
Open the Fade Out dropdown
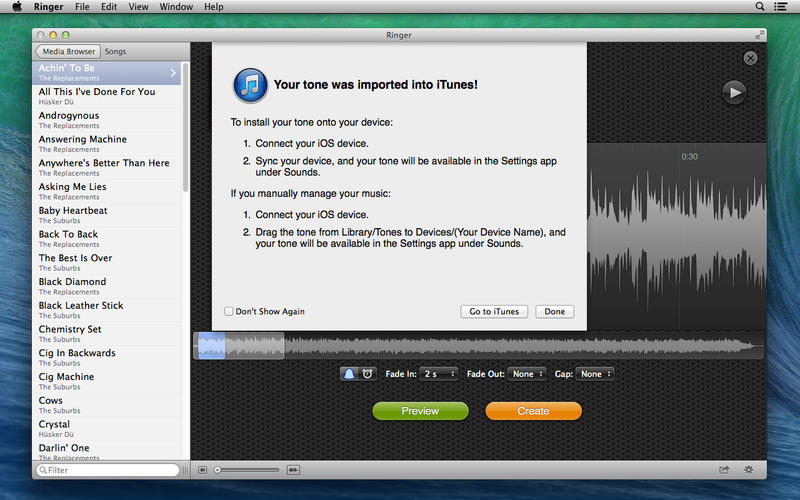[527, 374]
